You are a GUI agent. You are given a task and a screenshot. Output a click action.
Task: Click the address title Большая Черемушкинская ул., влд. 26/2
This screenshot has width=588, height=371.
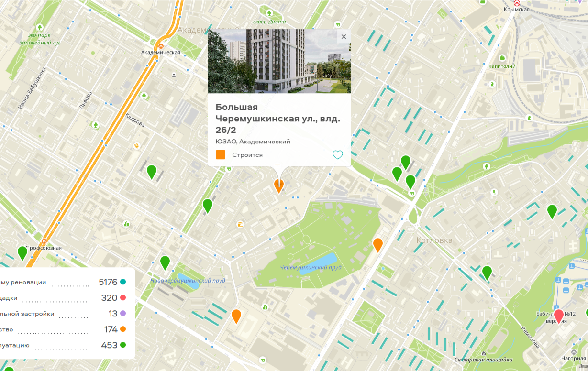[278, 119]
